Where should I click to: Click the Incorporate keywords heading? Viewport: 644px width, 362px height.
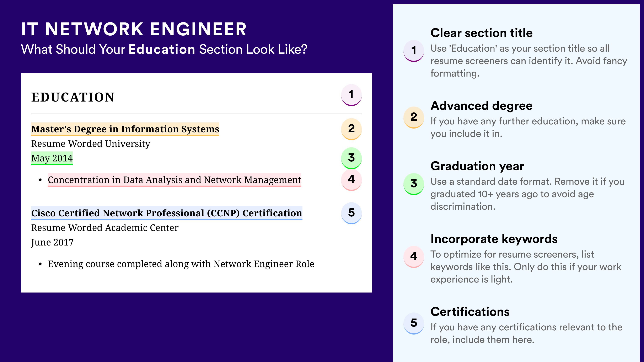coord(494,239)
